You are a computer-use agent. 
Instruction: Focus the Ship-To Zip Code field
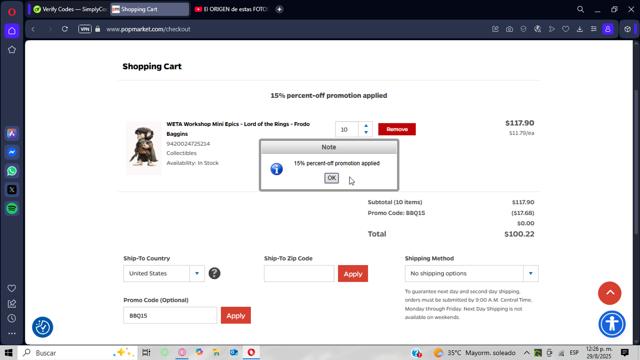299,273
